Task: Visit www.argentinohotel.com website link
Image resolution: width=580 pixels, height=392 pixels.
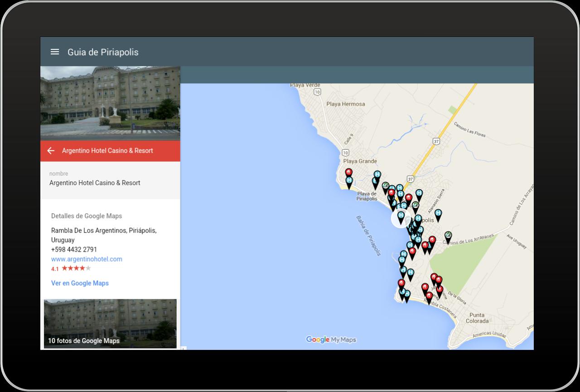Action: 87,259
